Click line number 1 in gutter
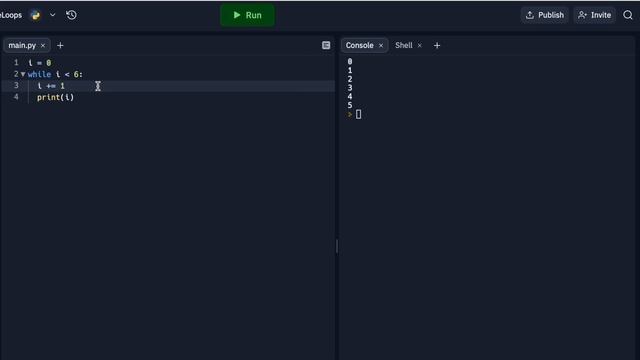Viewport: 640px width, 360px height. (16, 62)
